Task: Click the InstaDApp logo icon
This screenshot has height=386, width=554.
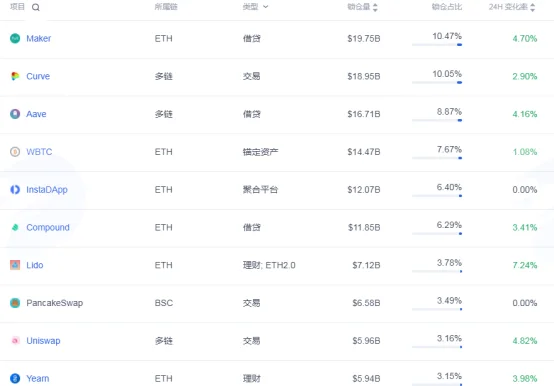Action: click(15, 190)
